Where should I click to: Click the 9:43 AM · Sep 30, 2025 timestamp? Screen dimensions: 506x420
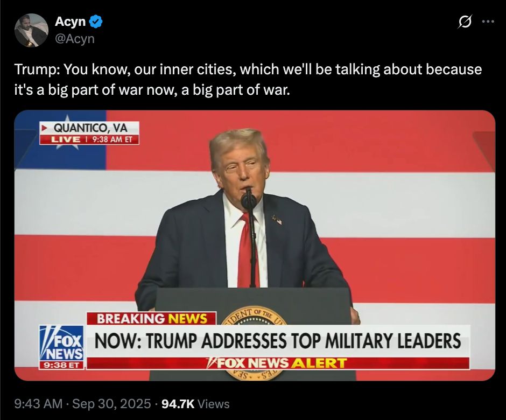click(82, 403)
